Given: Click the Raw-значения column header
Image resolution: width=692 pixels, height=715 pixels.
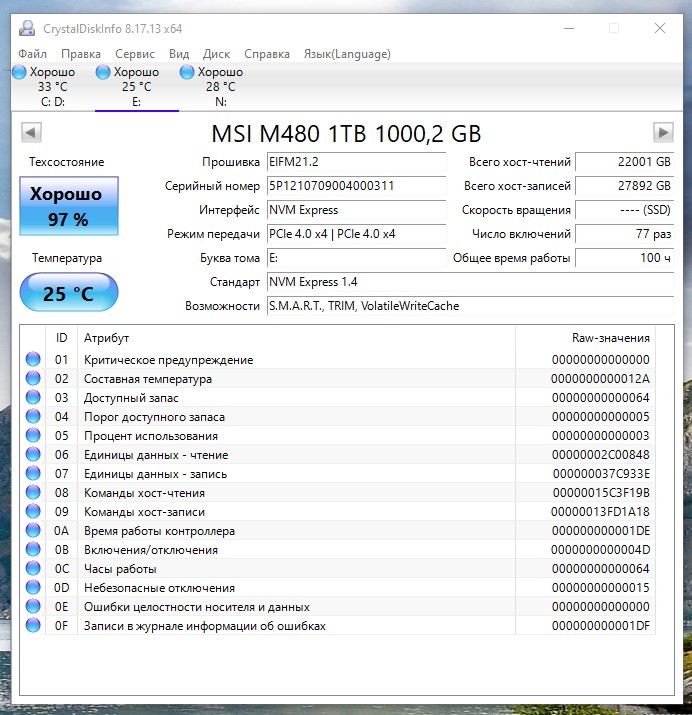Looking at the screenshot, I should (x=585, y=338).
